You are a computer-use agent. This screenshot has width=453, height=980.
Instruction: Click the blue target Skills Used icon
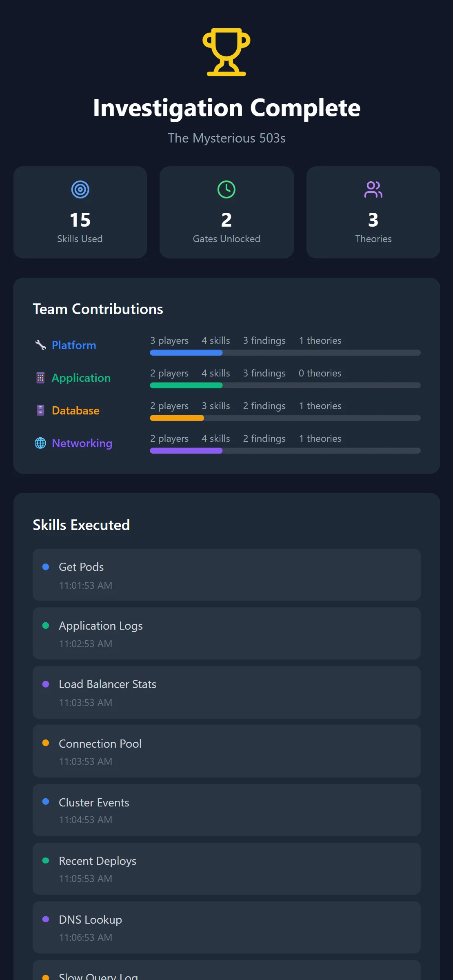click(80, 189)
